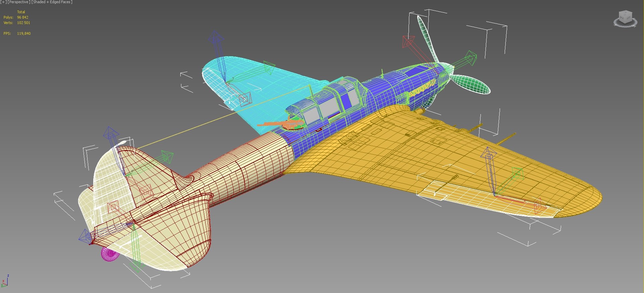Image resolution: width=644 pixels, height=293 pixels.
Task: Click the world axis tripod icon
Action: point(5,281)
